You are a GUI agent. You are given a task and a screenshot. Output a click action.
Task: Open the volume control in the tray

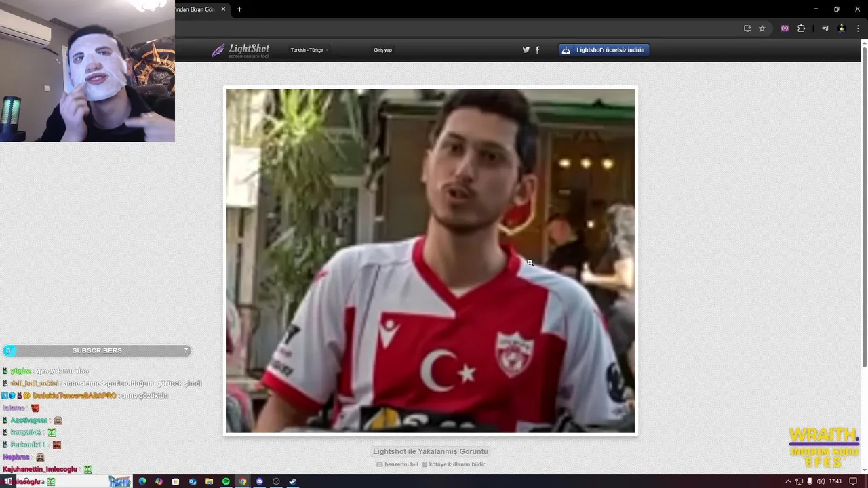coord(821,481)
